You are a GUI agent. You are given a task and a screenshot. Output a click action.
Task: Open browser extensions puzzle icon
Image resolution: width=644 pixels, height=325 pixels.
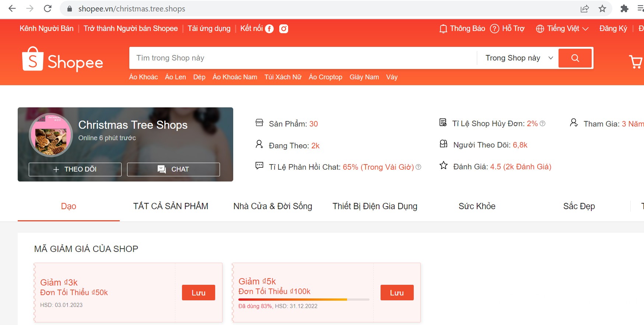click(x=624, y=8)
